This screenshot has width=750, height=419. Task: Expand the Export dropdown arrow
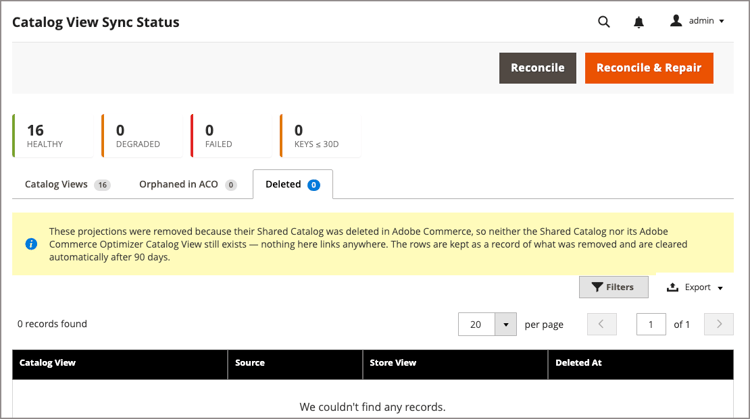coord(720,288)
